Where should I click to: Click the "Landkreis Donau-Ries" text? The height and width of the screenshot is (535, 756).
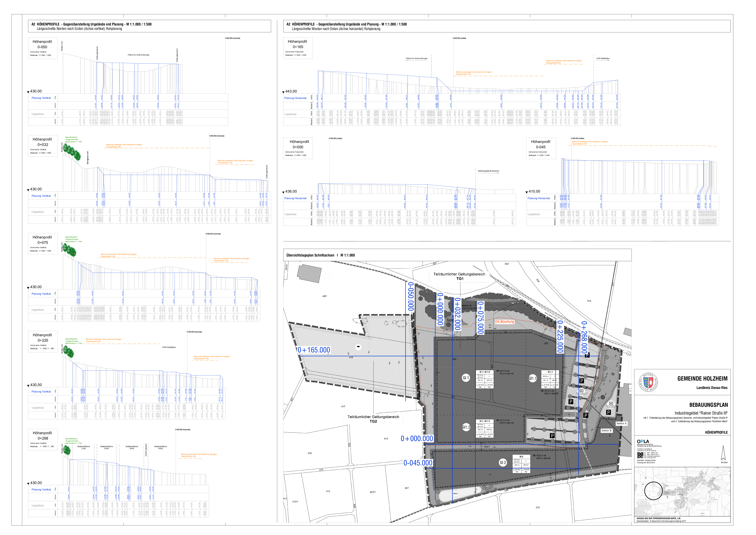click(712, 388)
